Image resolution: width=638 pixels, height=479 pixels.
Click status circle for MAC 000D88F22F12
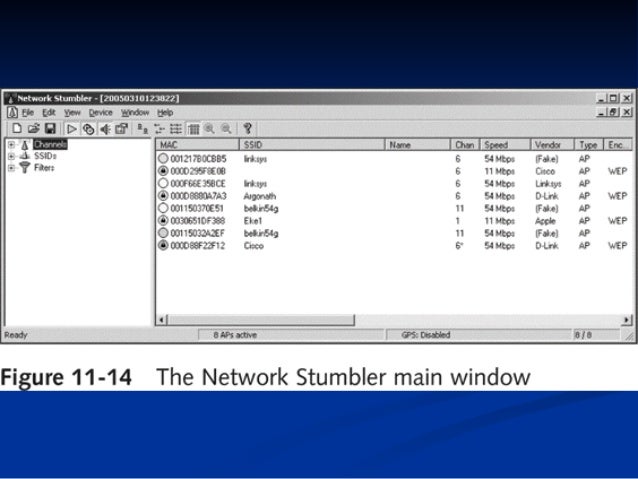(x=163, y=245)
